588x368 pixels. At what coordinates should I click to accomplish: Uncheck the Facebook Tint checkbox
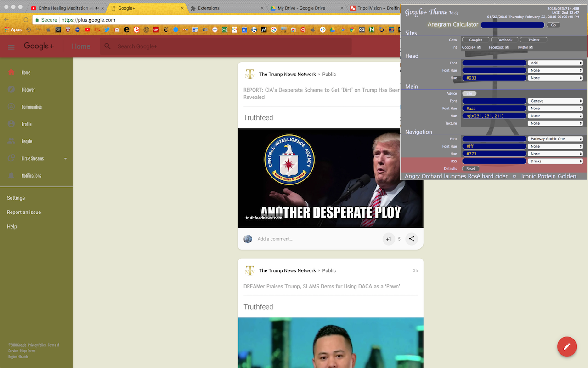(x=507, y=47)
